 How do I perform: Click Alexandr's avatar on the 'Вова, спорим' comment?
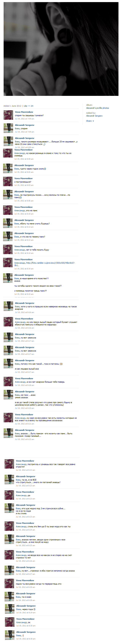click(8, 128)
